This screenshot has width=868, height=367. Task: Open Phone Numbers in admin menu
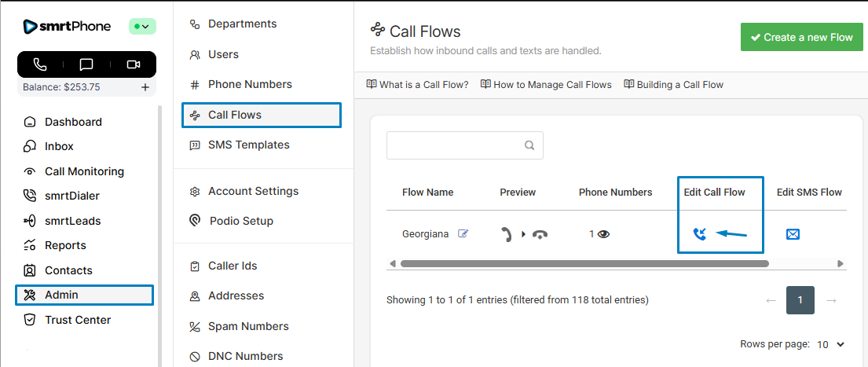pyautogui.click(x=250, y=84)
